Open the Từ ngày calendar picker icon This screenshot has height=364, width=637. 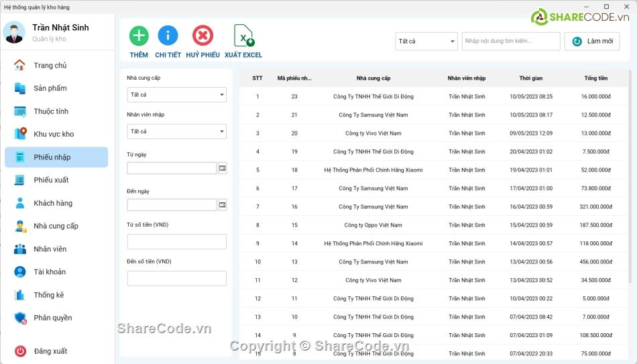click(223, 168)
